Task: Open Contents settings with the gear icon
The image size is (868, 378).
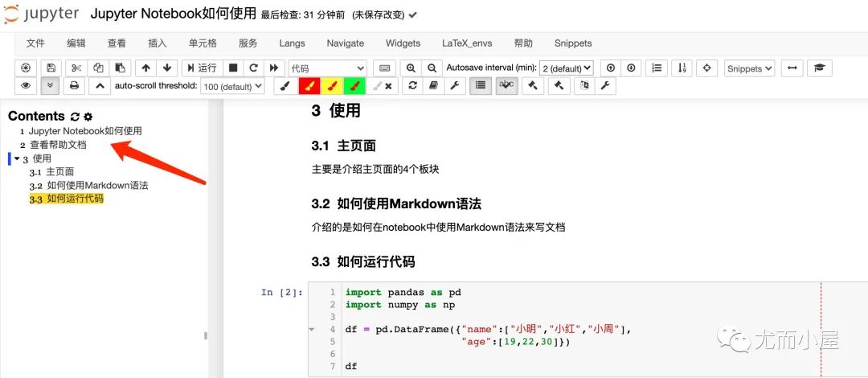Action: click(x=88, y=117)
